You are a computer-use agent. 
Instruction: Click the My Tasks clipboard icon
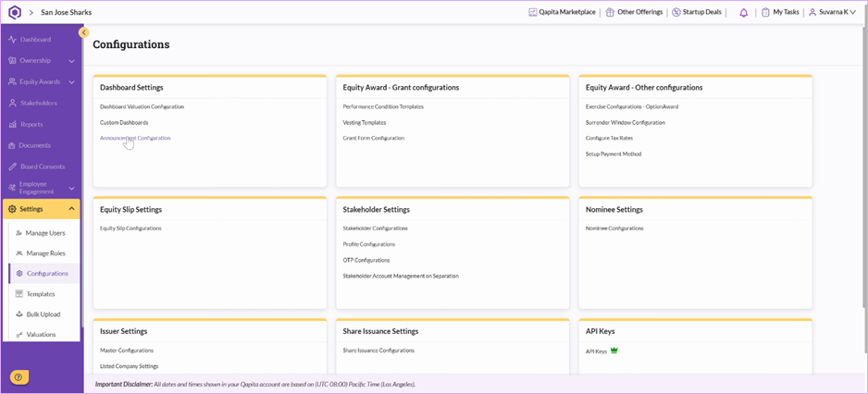pyautogui.click(x=765, y=12)
